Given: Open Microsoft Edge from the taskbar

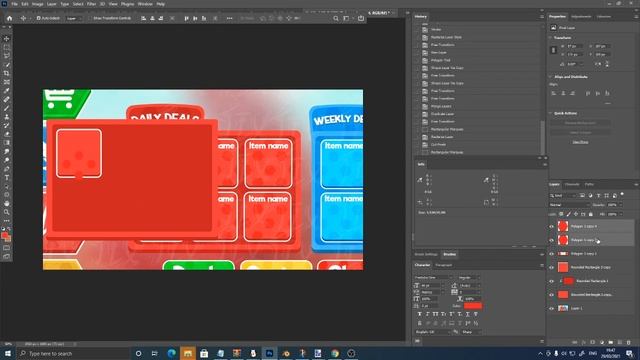Looking at the screenshot, I should coord(171,353).
